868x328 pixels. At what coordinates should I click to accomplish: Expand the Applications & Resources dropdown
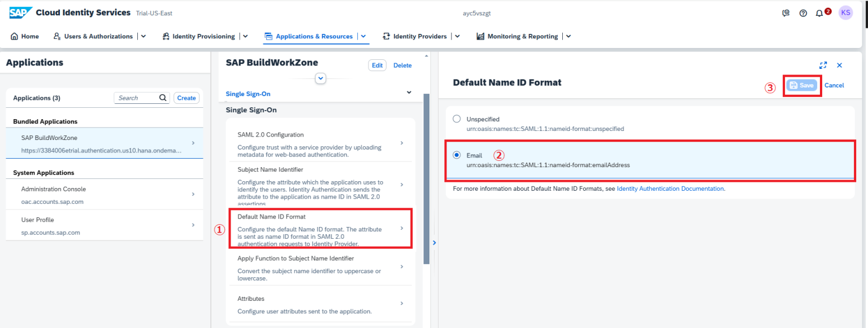coord(362,36)
